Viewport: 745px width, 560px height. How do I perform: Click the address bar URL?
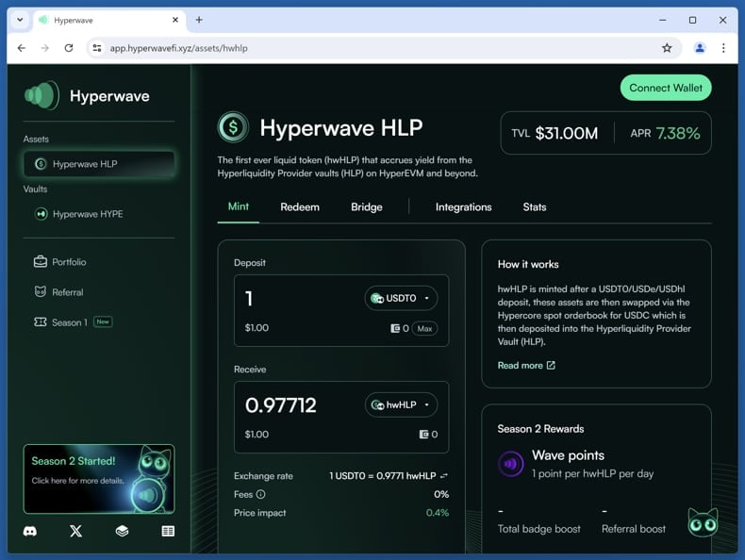click(x=178, y=48)
